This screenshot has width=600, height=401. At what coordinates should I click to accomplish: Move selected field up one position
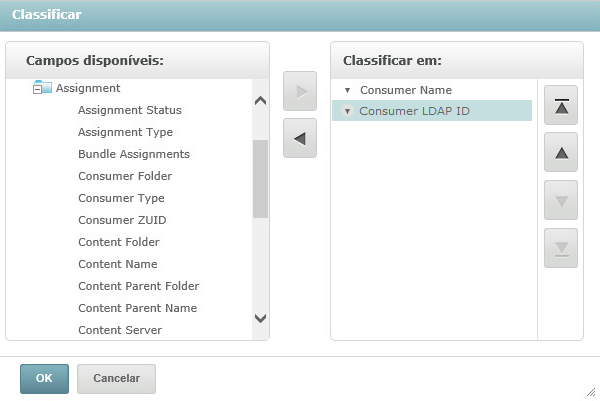coord(561,153)
